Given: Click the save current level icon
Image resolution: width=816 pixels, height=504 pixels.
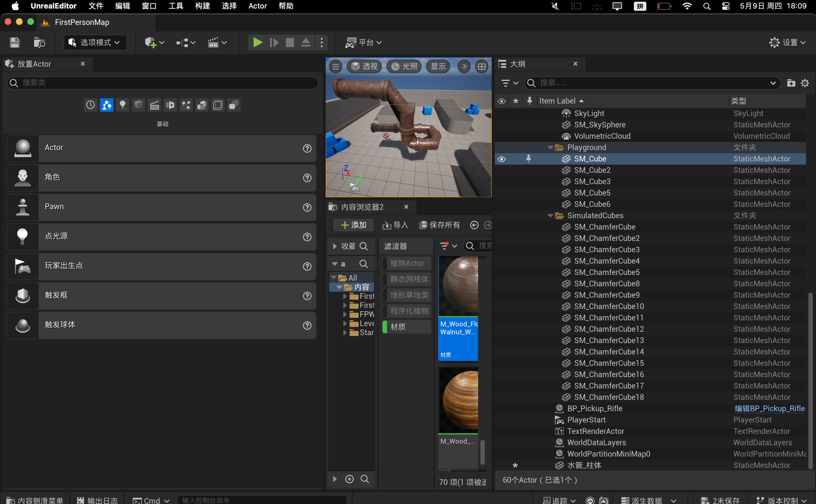Looking at the screenshot, I should point(14,43).
